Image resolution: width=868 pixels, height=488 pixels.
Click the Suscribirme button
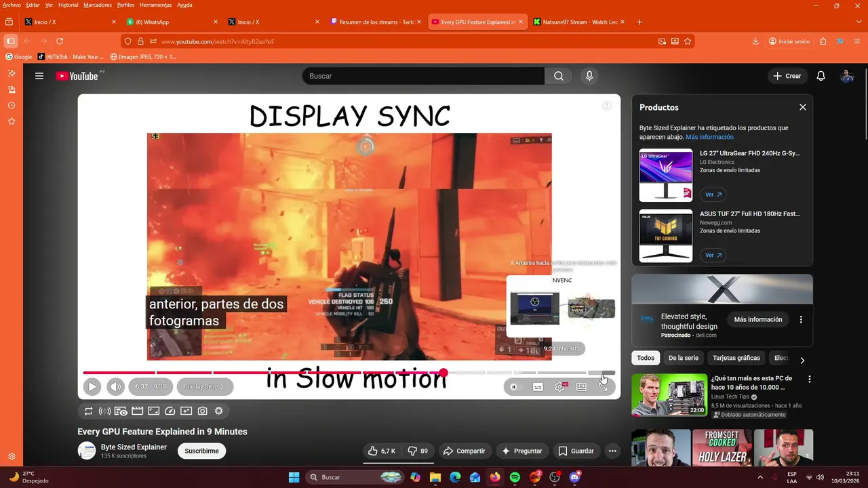[201, 451]
